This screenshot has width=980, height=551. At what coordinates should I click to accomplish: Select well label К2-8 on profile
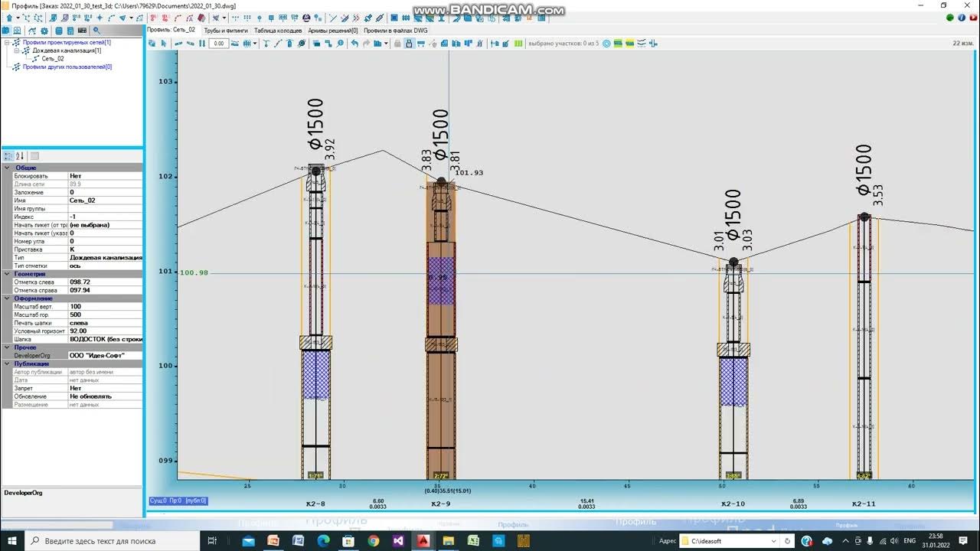(x=315, y=504)
